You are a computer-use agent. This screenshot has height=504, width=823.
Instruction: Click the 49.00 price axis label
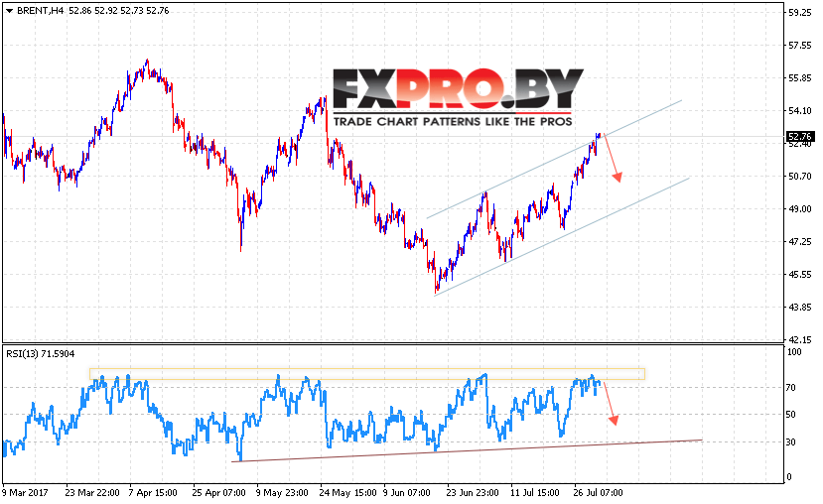pos(800,208)
